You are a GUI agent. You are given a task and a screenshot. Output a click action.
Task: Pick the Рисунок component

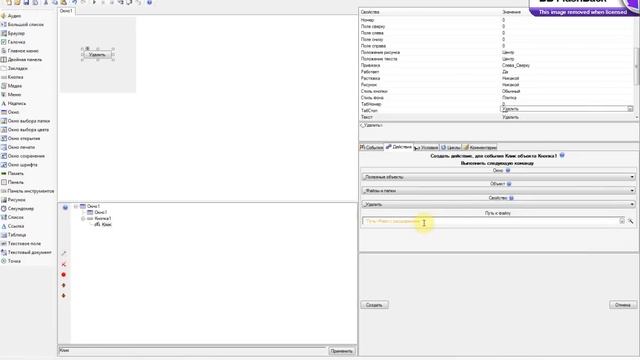(x=13, y=200)
